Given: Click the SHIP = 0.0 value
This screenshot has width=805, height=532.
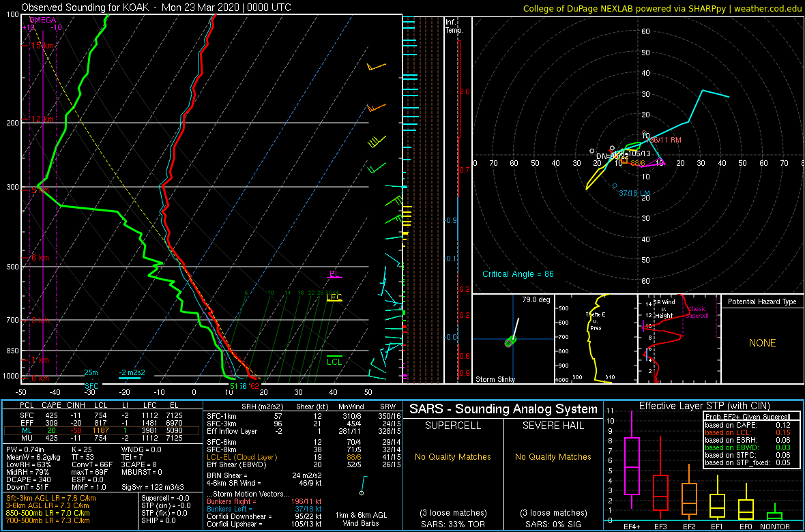Looking at the screenshot, I should (160, 520).
